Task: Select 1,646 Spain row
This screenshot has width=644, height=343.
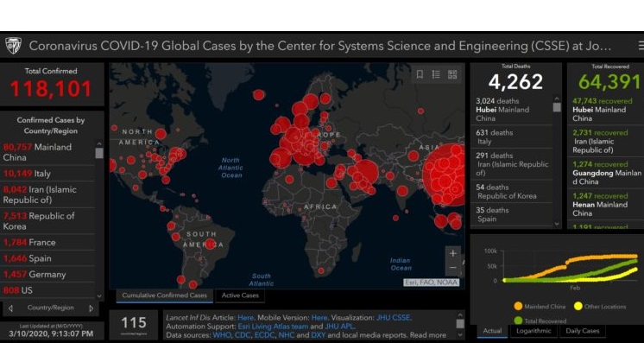Action: tap(47, 258)
